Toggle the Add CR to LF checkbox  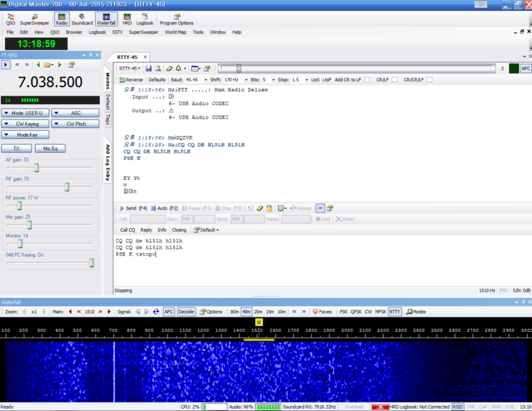point(367,80)
